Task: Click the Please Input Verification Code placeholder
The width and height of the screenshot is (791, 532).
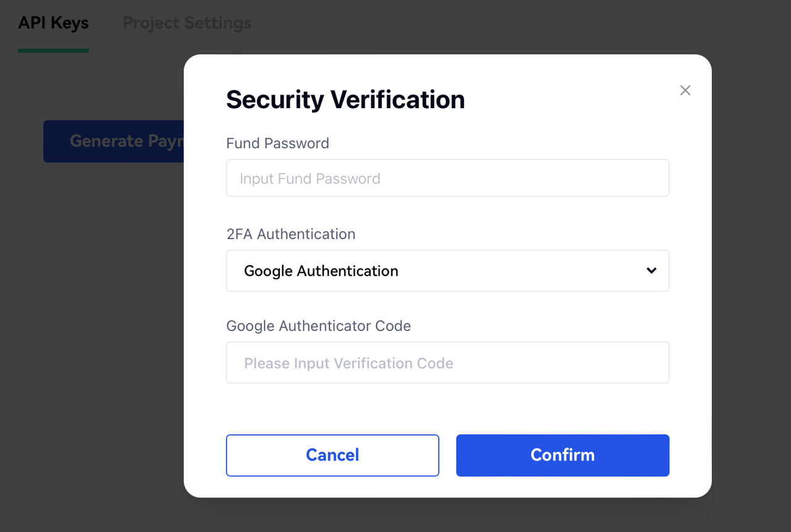Action: [x=349, y=363]
